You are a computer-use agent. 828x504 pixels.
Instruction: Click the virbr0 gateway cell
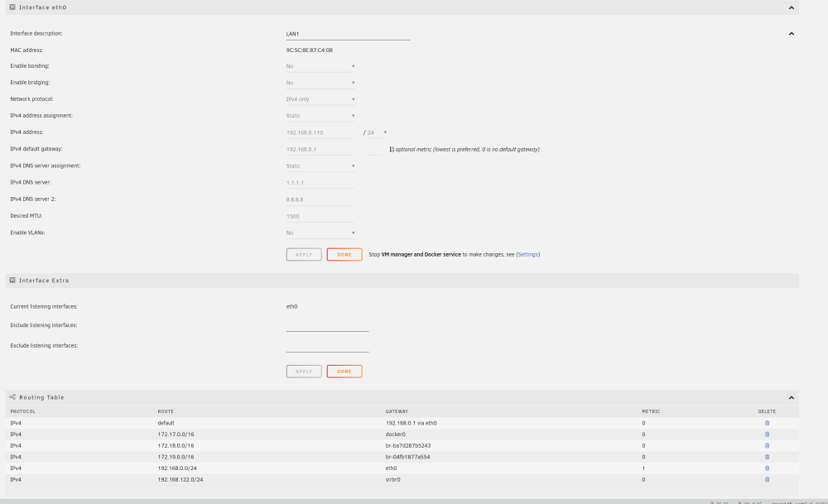click(392, 480)
